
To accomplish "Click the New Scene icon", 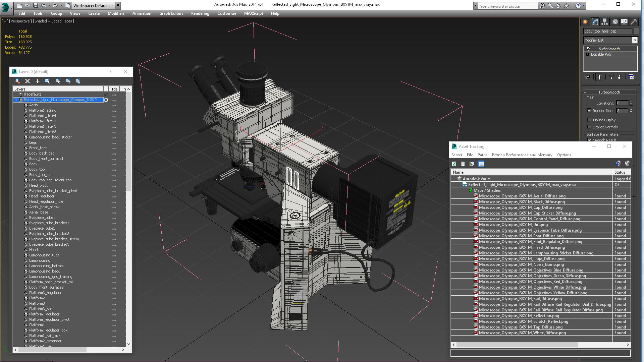I will point(19,5).
